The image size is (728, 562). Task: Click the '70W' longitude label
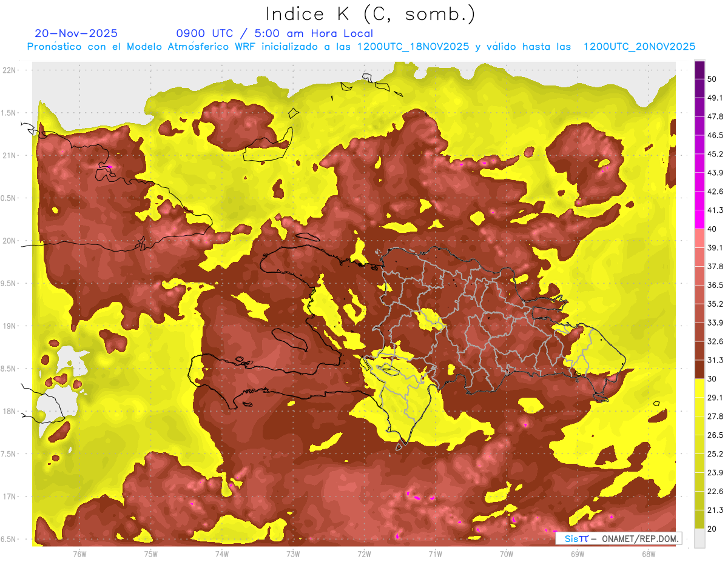[x=506, y=554]
